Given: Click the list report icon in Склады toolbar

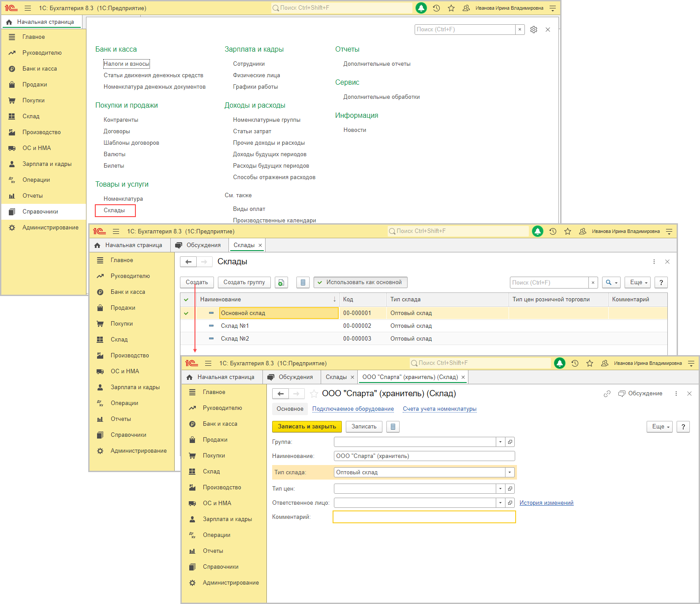Looking at the screenshot, I should [303, 282].
